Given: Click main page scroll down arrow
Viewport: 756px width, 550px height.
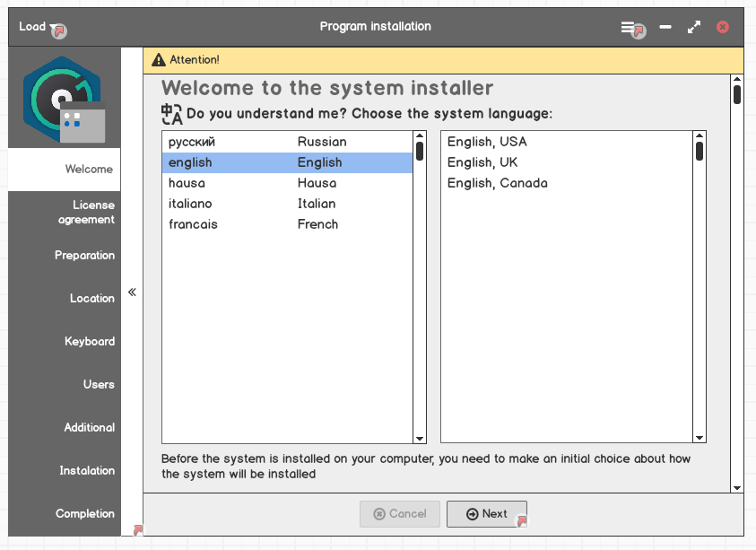Looking at the screenshot, I should tap(736, 488).
